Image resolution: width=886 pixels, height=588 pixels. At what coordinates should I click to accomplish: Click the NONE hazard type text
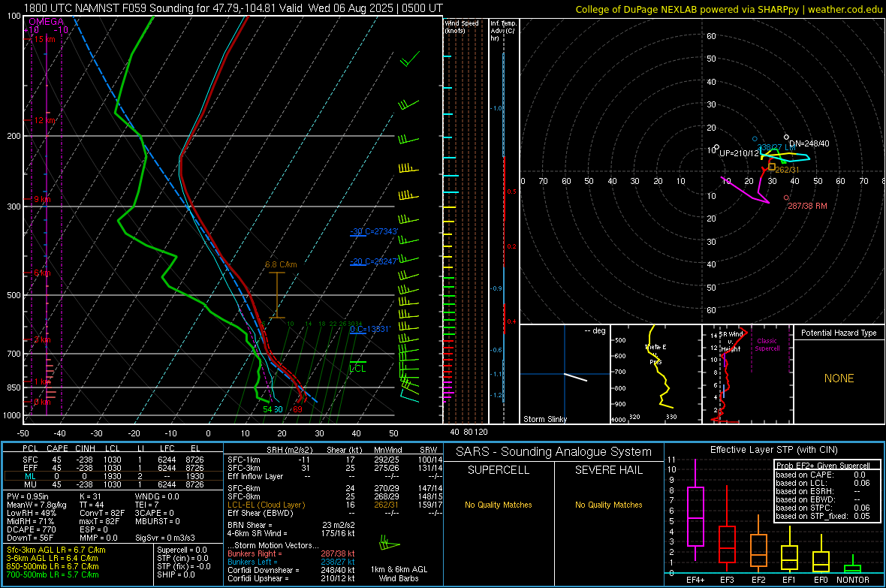point(839,378)
